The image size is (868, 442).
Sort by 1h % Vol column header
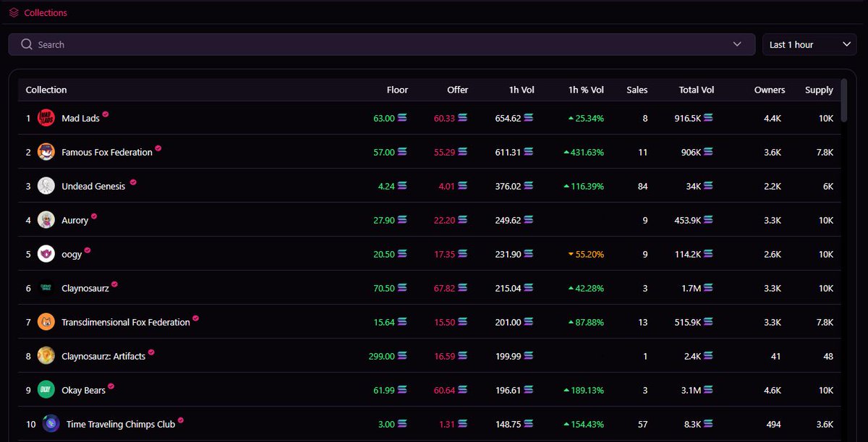pos(586,90)
